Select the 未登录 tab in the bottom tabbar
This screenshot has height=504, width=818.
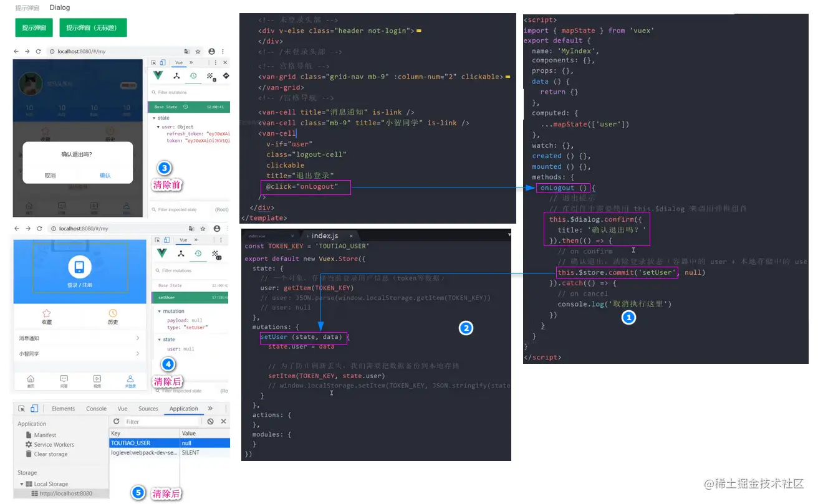[130, 381]
